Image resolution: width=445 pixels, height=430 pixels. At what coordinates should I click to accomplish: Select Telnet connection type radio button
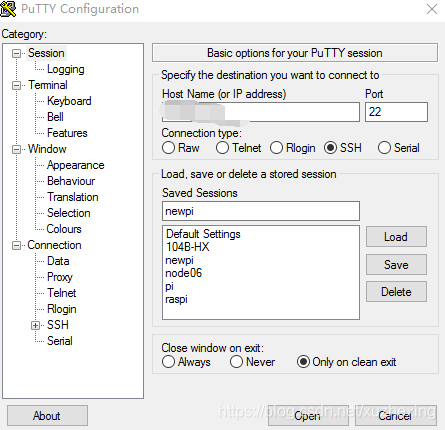[x=222, y=148]
